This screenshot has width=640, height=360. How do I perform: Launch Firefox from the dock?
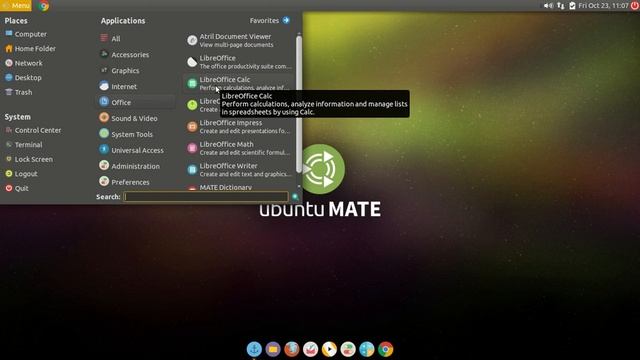[291, 349]
